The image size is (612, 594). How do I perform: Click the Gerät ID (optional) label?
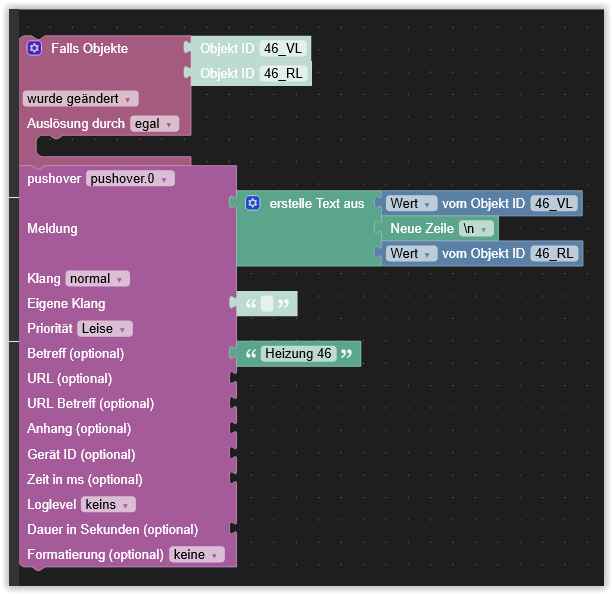pyautogui.click(x=81, y=454)
